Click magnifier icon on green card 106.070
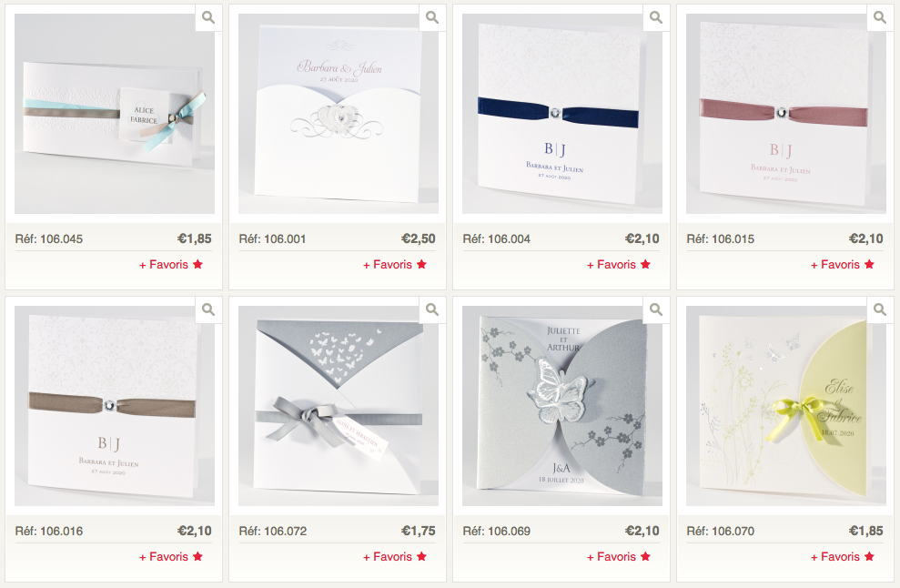This screenshot has width=900, height=588. [880, 309]
